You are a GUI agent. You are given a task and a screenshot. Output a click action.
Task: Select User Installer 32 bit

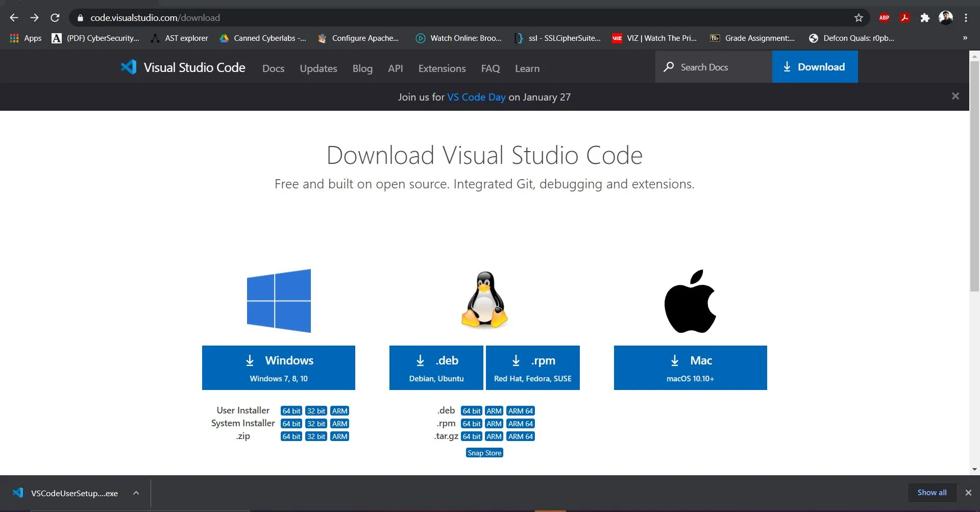pyautogui.click(x=316, y=411)
